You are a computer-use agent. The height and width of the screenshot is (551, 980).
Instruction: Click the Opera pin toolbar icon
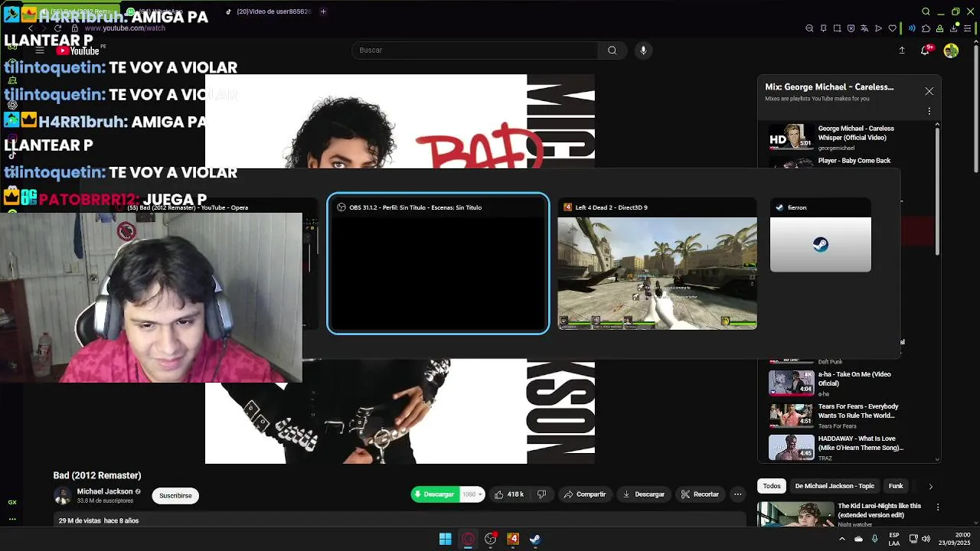[x=823, y=28]
